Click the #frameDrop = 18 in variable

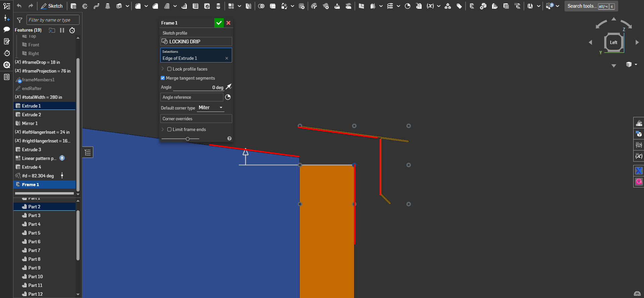[45, 62]
